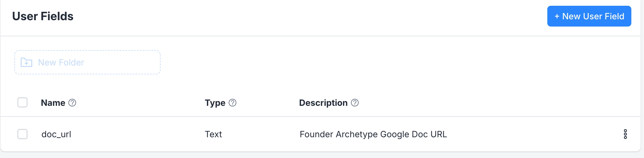Open the three-dot menu for doc_url
Viewport: 644px width, 158px height.
[x=625, y=134]
